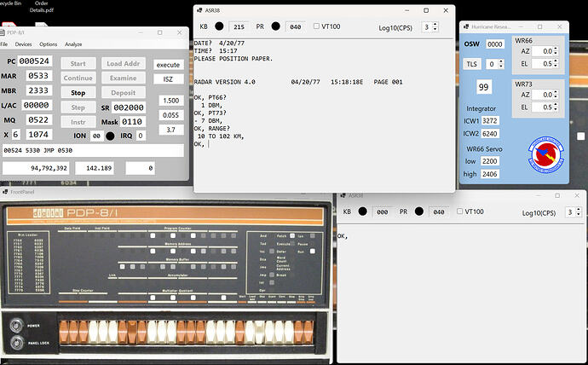The width and height of the screenshot is (588, 365).
Task: Increase Log10(CPS) in upper ASR38 window
Action: (x=435, y=25)
